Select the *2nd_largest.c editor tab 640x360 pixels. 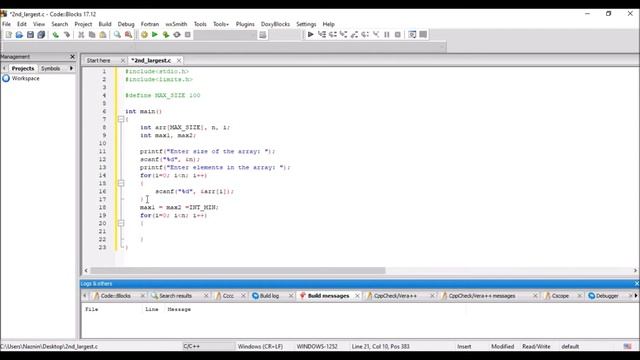coord(151,60)
